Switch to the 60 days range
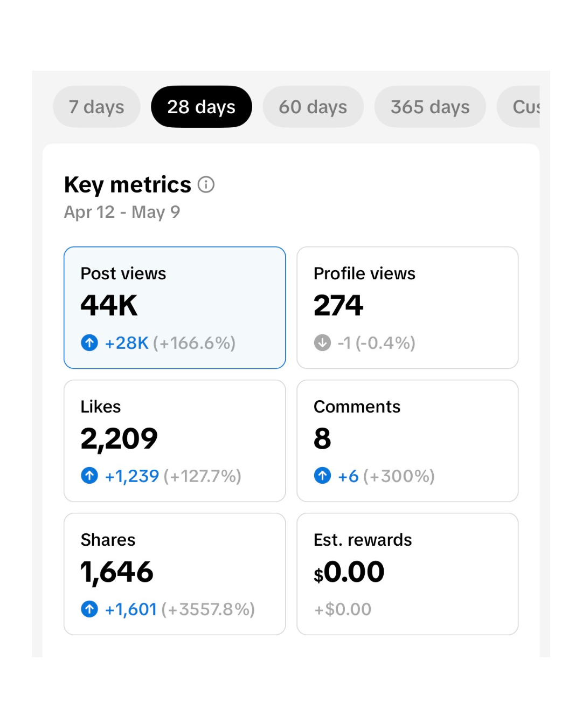This screenshot has width=582, height=728. (313, 107)
